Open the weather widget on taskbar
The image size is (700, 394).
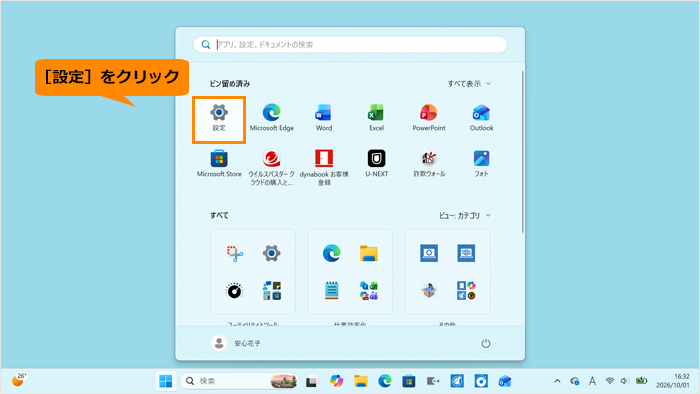19,380
